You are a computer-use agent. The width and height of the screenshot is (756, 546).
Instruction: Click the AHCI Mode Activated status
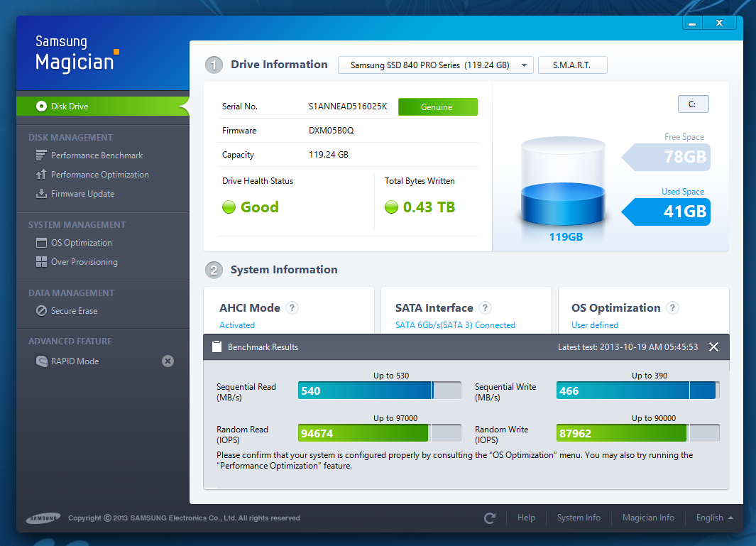tap(236, 325)
